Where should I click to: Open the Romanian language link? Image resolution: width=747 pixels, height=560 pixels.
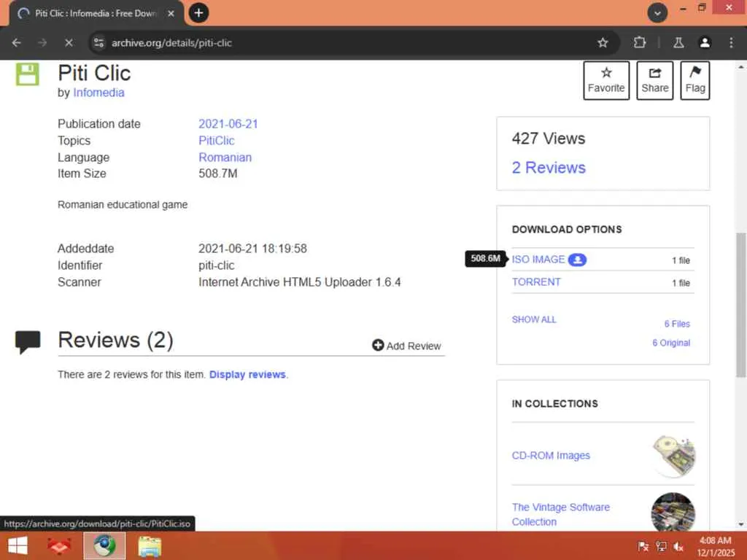225,157
